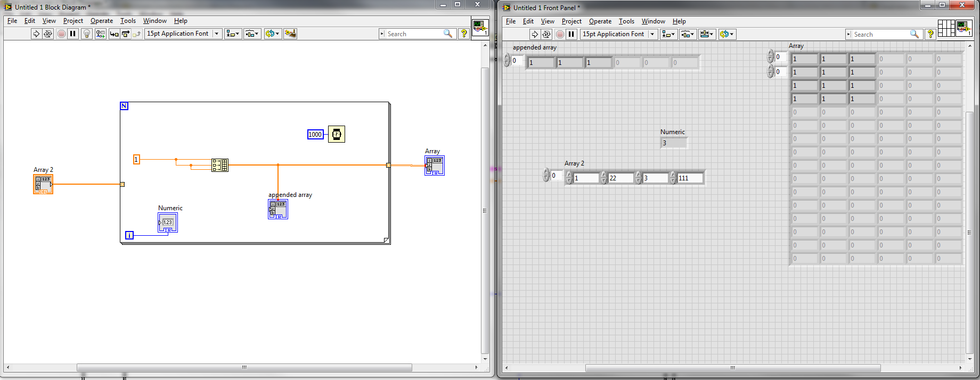This screenshot has height=380, width=980.
Task: Click Step Into button in Block Diagram
Action: [114, 34]
